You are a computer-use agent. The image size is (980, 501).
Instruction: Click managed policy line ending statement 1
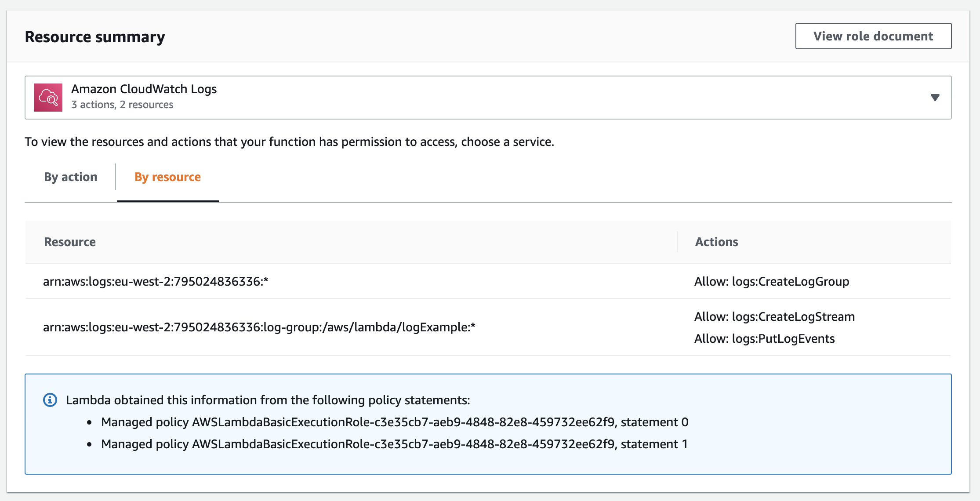(394, 444)
